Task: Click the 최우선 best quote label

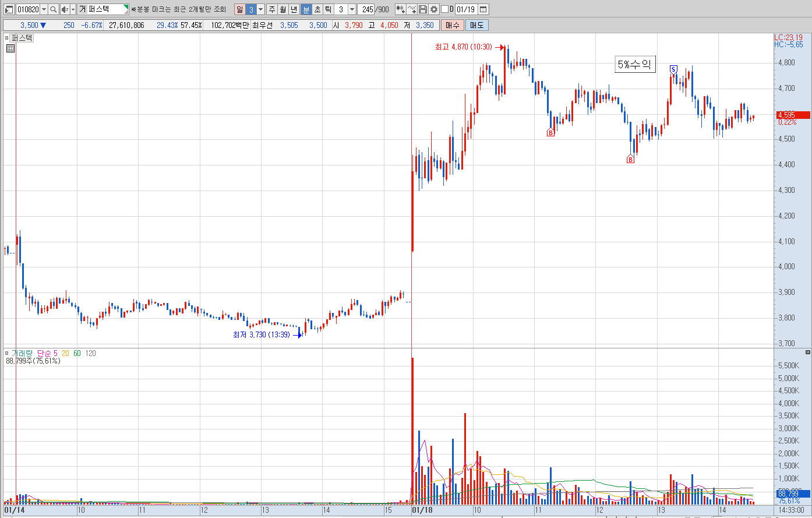Action: pos(262,25)
